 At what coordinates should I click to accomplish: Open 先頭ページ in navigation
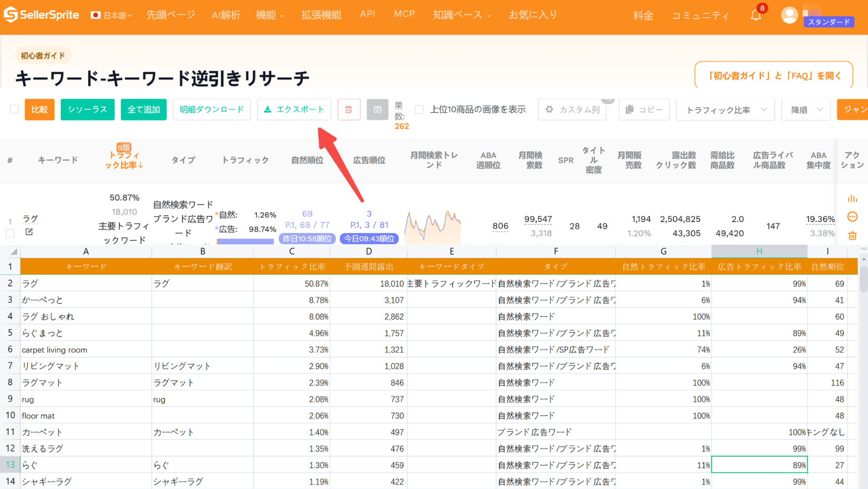click(x=171, y=15)
